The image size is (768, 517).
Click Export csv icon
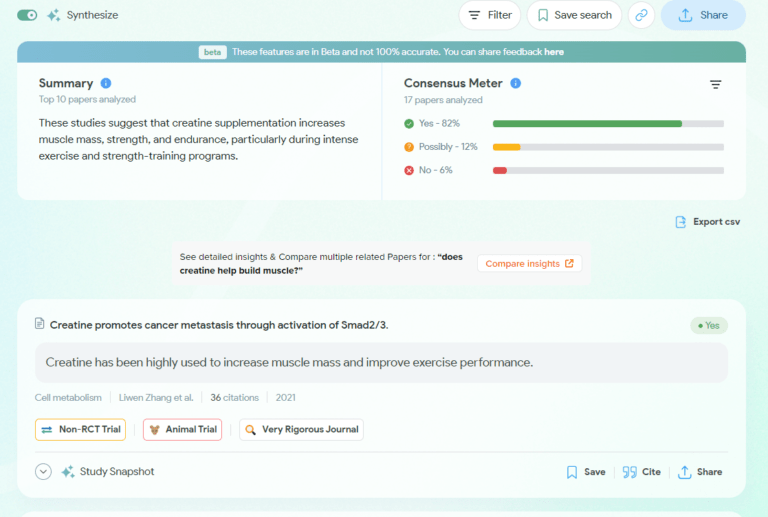coord(681,222)
